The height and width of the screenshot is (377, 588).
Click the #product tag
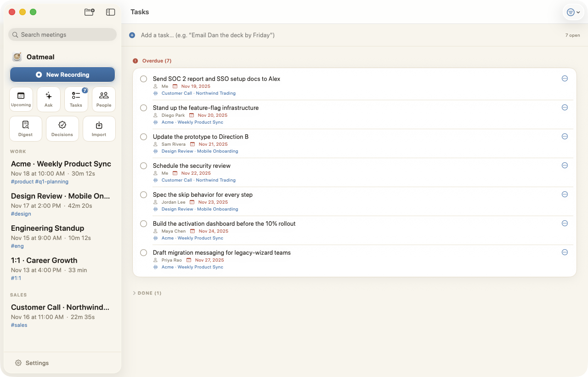pyautogui.click(x=23, y=182)
